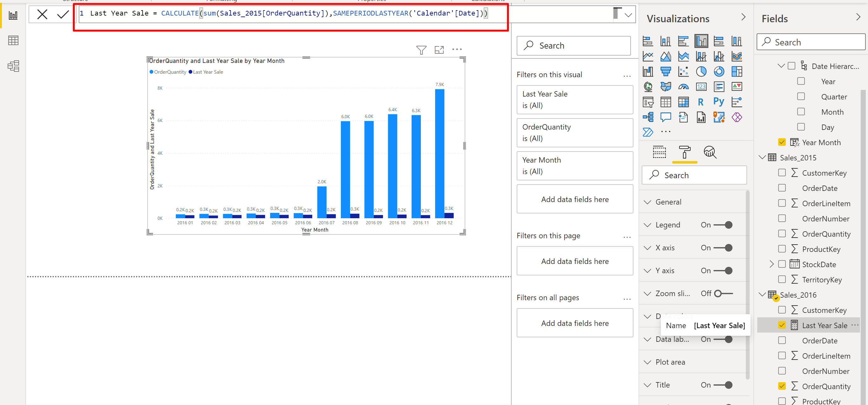
Task: Open the Last Year Sale filter card
Action: pos(574,100)
